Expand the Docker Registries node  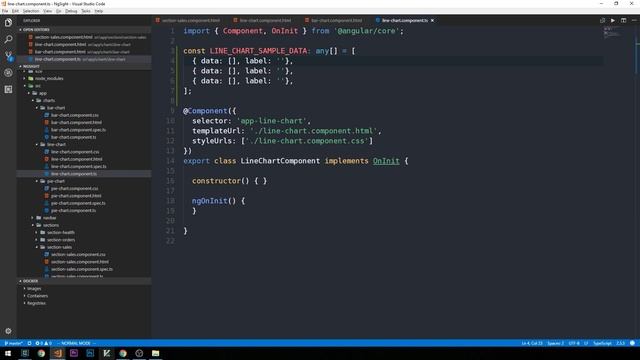click(x=36, y=303)
